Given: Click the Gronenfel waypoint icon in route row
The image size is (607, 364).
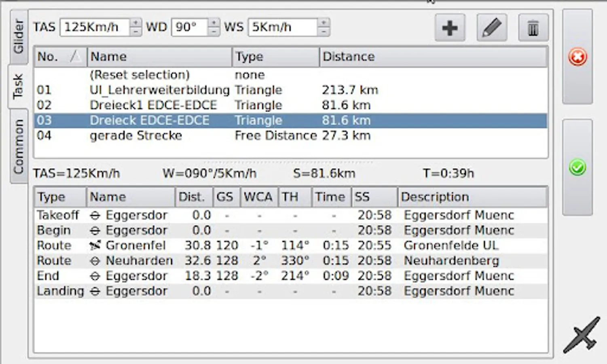Looking at the screenshot, I should coord(95,245).
